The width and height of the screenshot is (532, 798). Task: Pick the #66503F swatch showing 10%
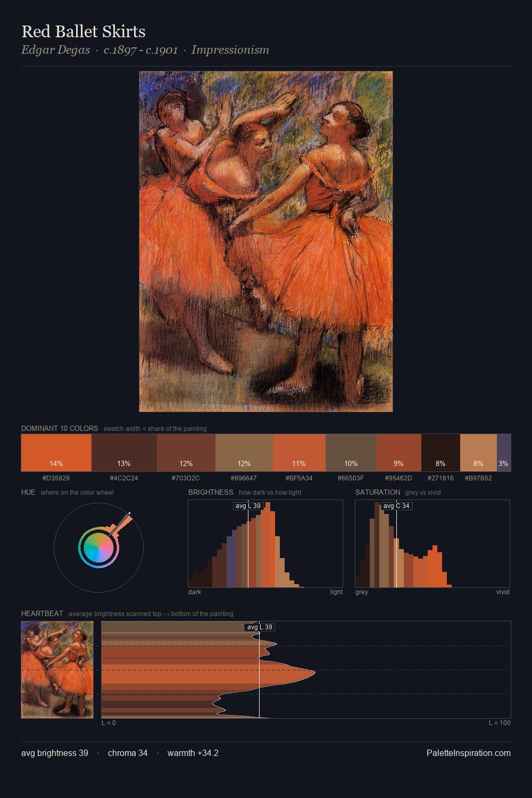click(351, 453)
